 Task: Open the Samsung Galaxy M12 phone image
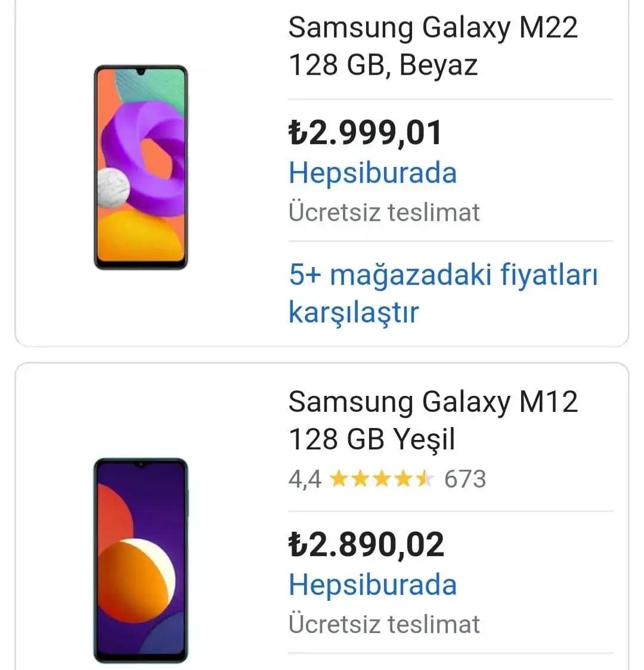coord(141,560)
